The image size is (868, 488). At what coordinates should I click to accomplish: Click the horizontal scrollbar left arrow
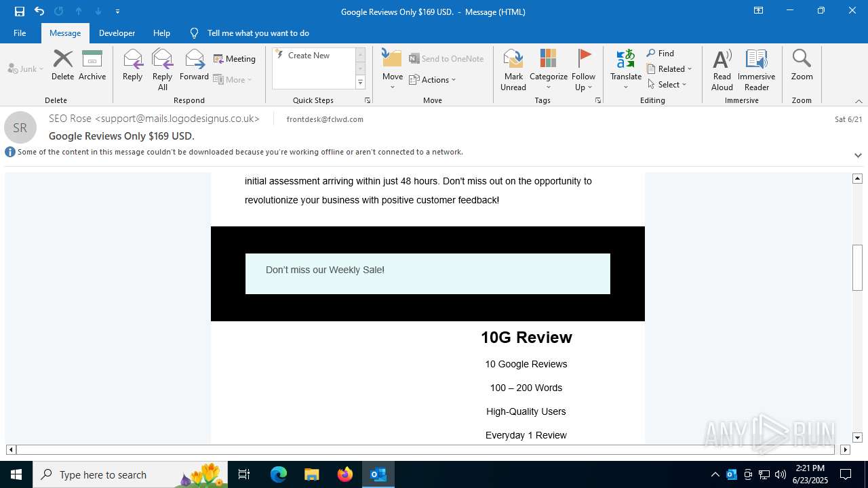[11, 449]
